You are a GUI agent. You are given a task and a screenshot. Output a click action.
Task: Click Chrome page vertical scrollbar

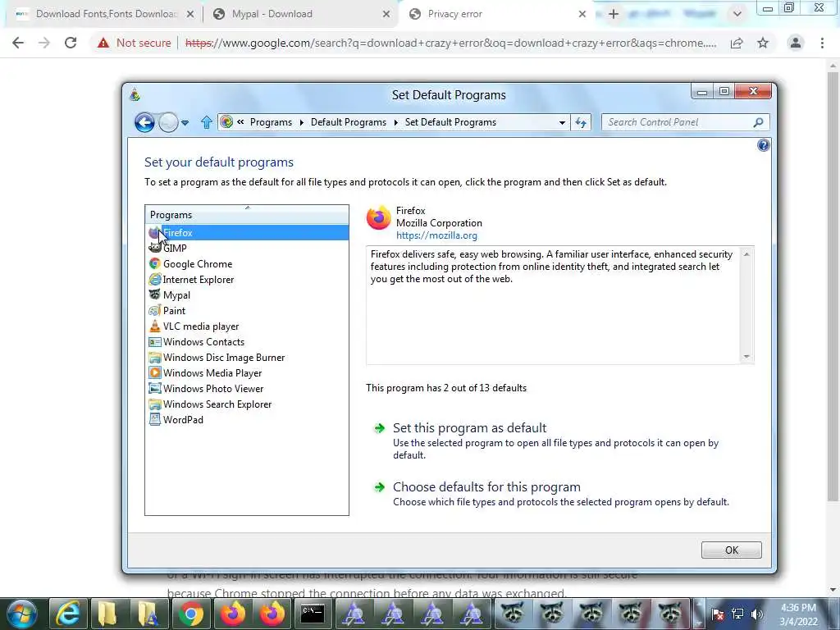pos(833,286)
